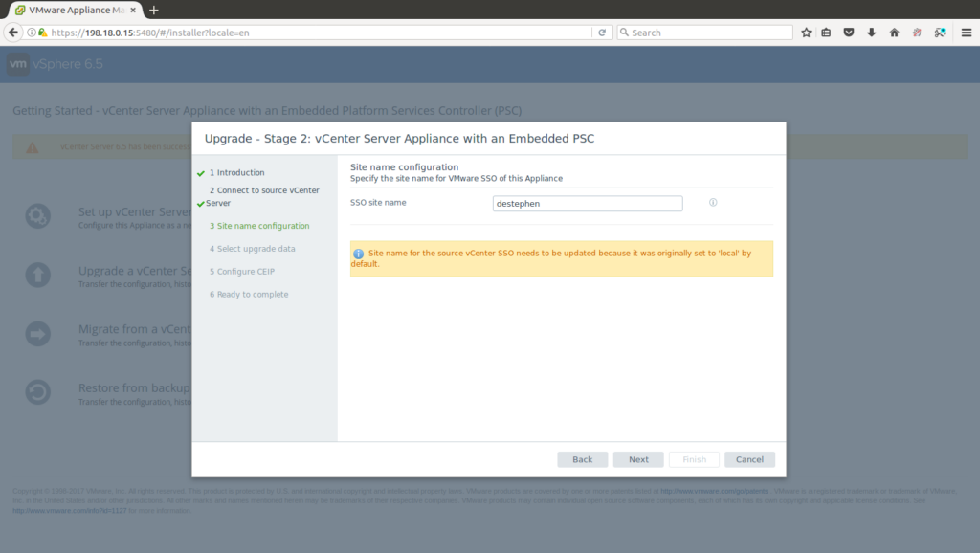Select step 6 Ready to complete

tap(249, 295)
